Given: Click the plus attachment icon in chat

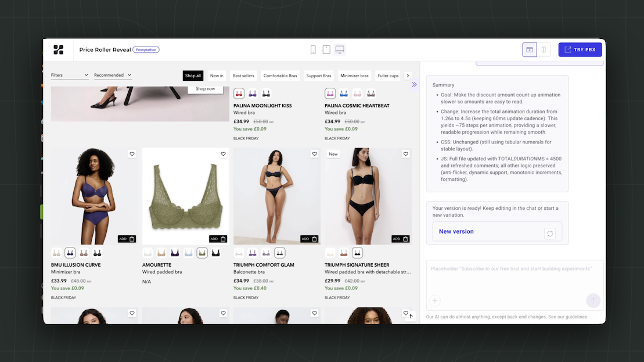Looking at the screenshot, I should pos(434,301).
